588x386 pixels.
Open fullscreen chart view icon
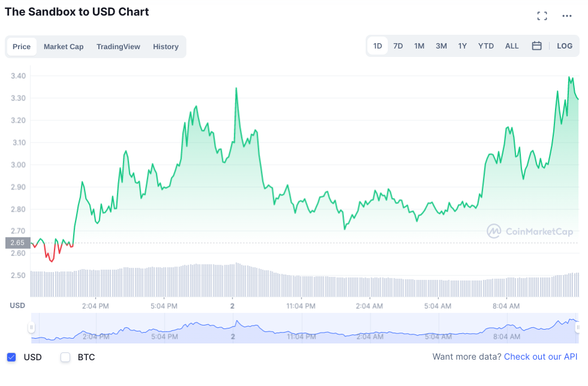(x=542, y=16)
